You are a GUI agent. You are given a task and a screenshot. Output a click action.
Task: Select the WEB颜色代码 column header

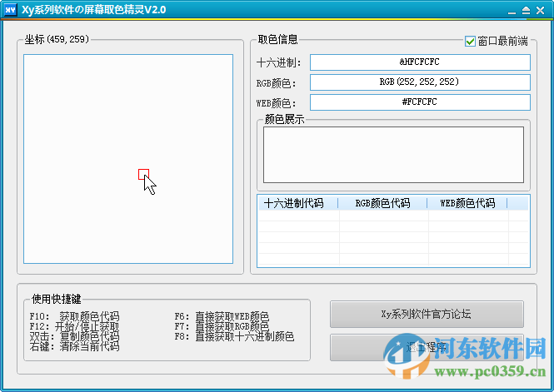click(x=467, y=203)
